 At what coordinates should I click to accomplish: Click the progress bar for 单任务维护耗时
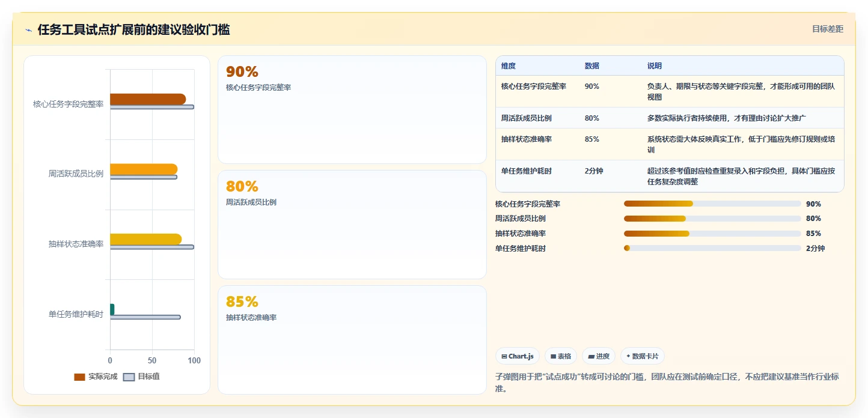click(712, 248)
